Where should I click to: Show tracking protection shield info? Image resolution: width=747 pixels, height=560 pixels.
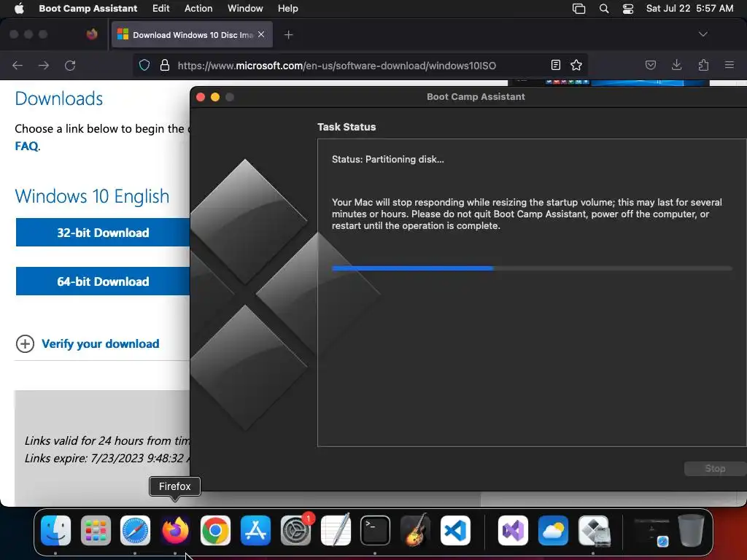[x=144, y=65]
